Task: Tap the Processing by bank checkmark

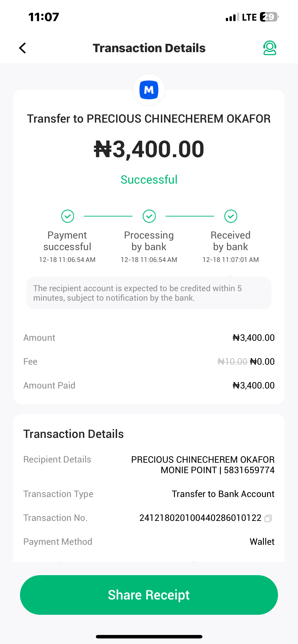Action: coord(149,216)
